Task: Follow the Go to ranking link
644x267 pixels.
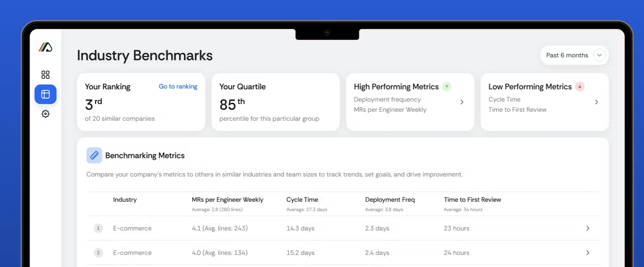Action: (178, 86)
